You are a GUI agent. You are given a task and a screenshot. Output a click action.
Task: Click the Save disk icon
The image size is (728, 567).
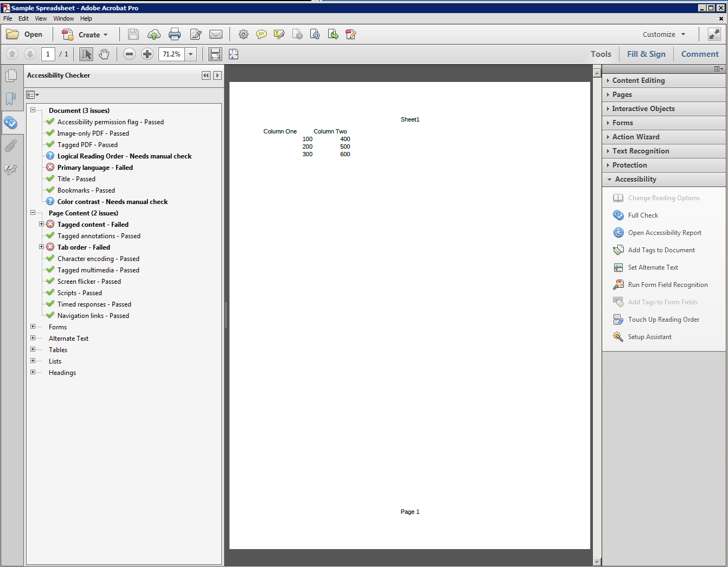tap(133, 34)
